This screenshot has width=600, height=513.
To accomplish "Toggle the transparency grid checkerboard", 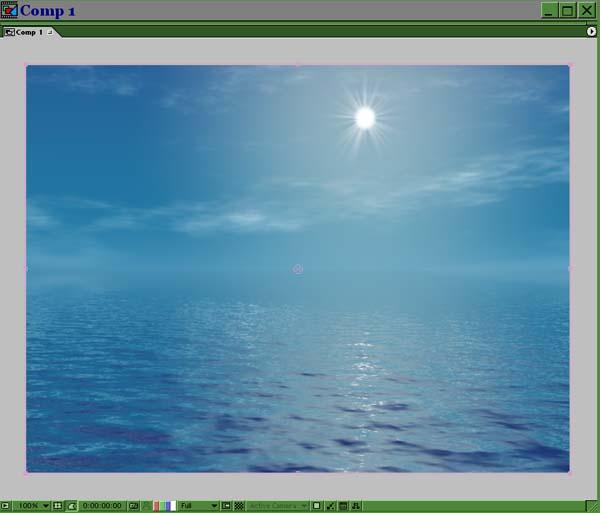I will click(239, 506).
